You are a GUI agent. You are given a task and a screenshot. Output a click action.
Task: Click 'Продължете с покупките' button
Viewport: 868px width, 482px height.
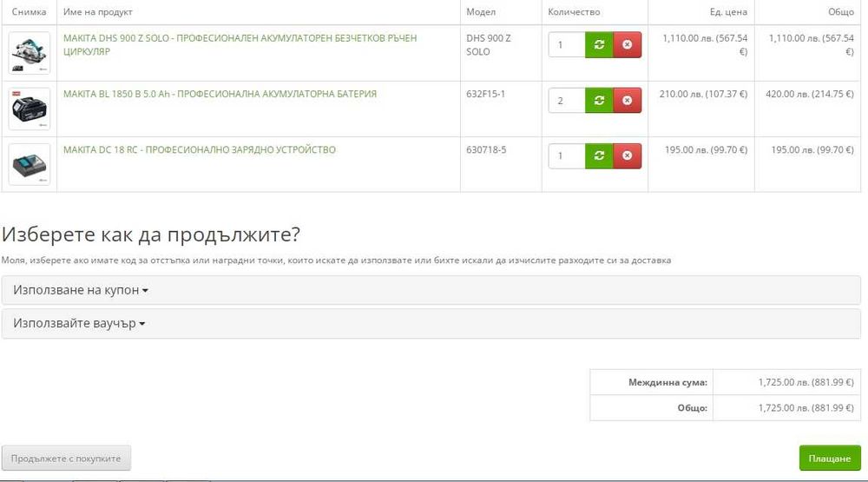pyautogui.click(x=66, y=459)
